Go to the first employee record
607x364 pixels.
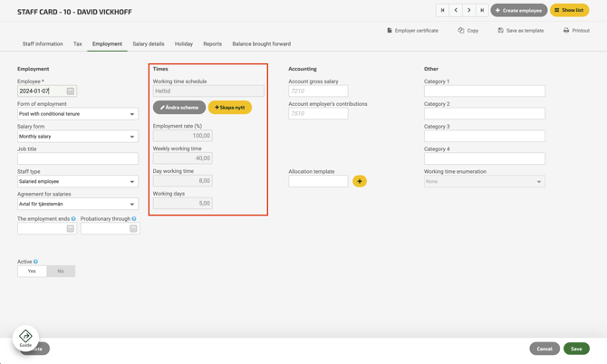click(x=442, y=11)
